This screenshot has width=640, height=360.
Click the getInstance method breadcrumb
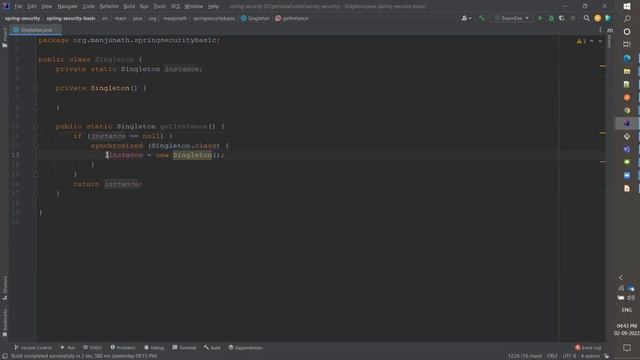pos(292,18)
